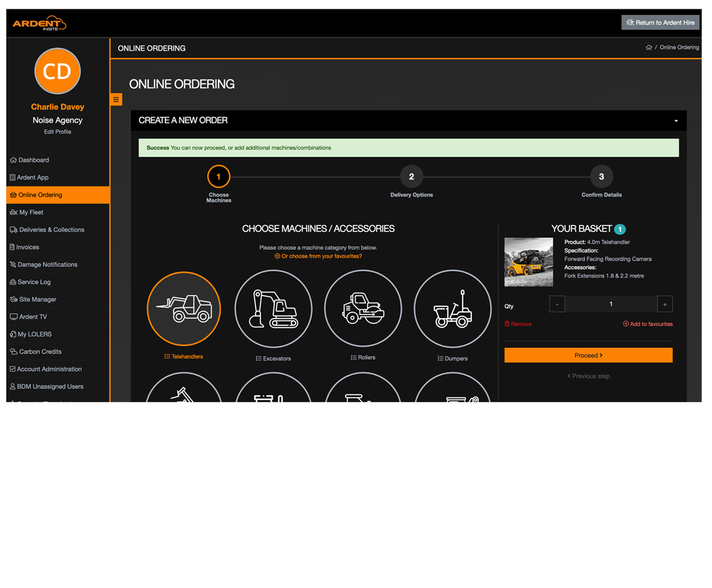Click Fork Extensions 1.8 & 2.2 metre text
This screenshot has width=712, height=588.
pyautogui.click(x=604, y=276)
